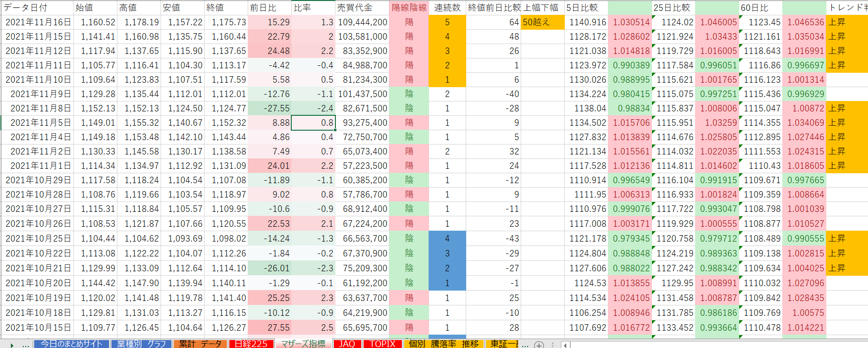Click the sheet tab scroll right arrow
Viewport: 868px width, 348px height.
tap(12, 345)
